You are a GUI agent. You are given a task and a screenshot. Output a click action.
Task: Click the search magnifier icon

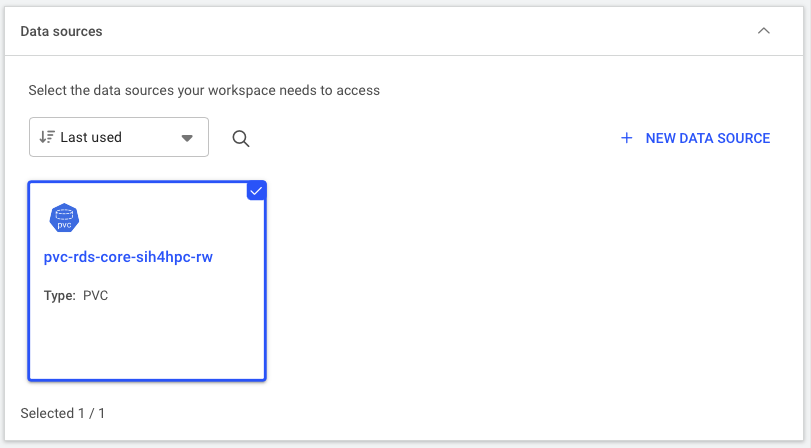[x=240, y=138]
